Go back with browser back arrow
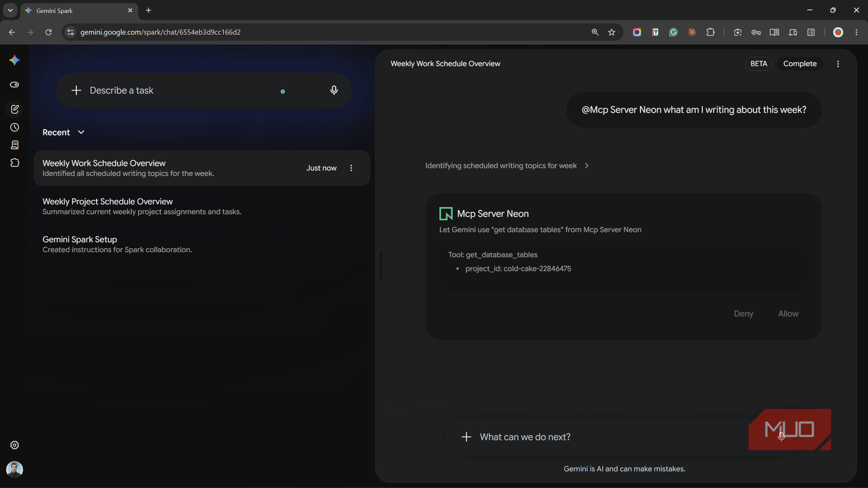The height and width of the screenshot is (488, 868). tap(12, 32)
